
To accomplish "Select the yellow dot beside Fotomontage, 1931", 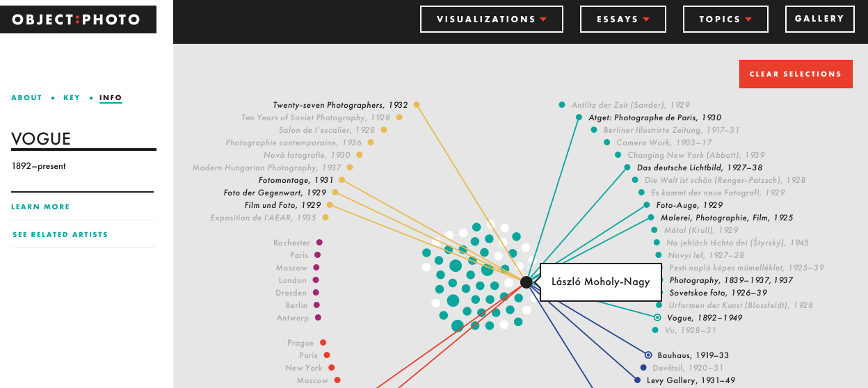I will pyautogui.click(x=341, y=180).
